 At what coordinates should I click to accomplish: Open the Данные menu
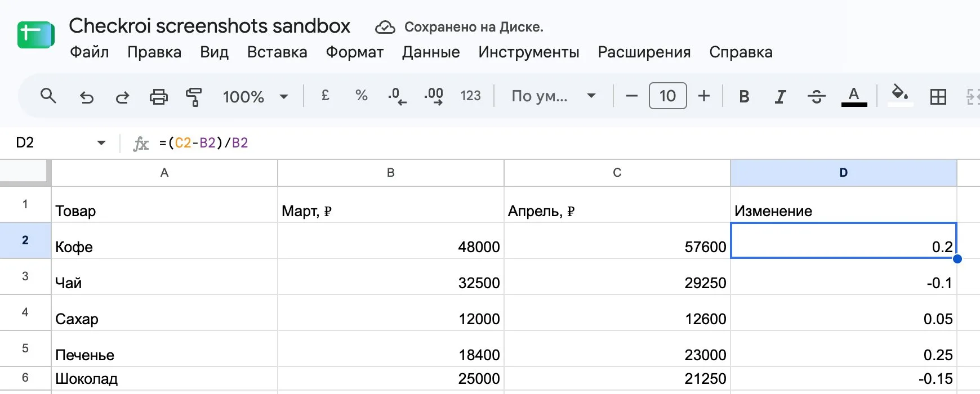(431, 52)
